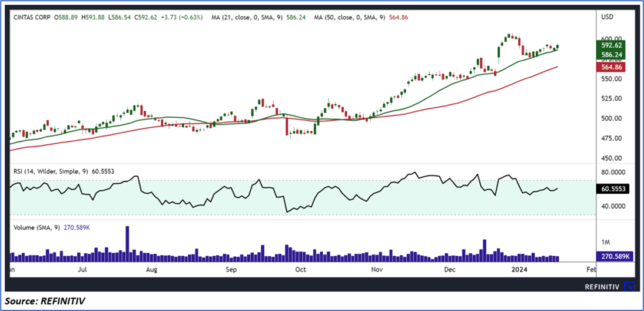644x311 pixels.
Task: Click the 21-day MA value 586.24 in the legend
Action: tap(296, 18)
